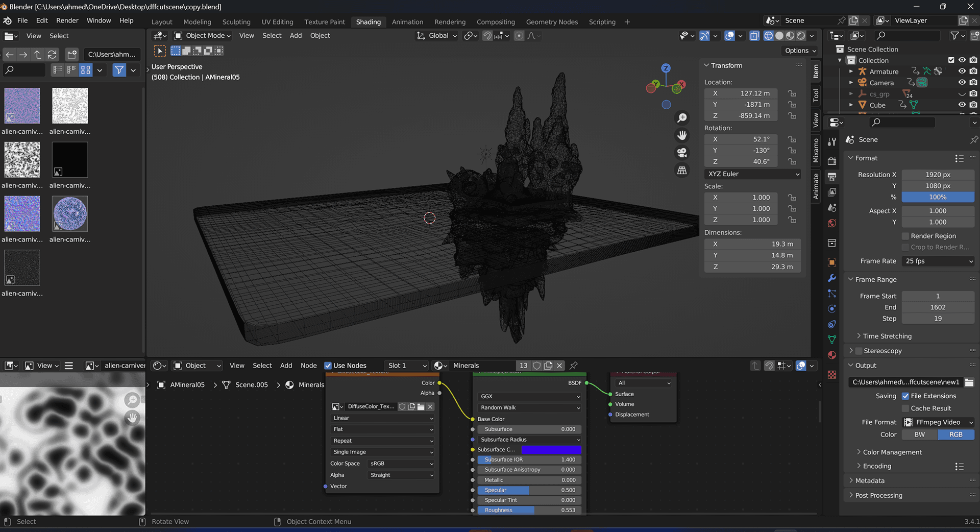Open the Render menu
This screenshot has width=980, height=532.
[x=67, y=20]
